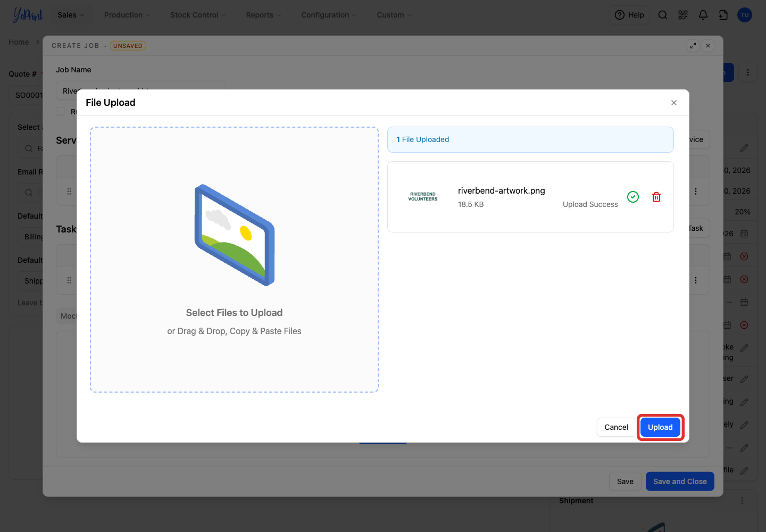Click the UNSAVED status badge
The height and width of the screenshot is (532, 766).
(x=128, y=46)
